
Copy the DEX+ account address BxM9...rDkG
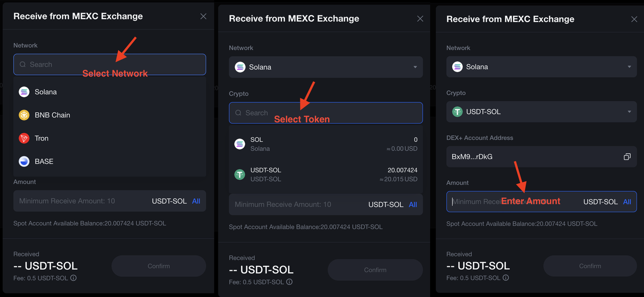[x=627, y=157]
